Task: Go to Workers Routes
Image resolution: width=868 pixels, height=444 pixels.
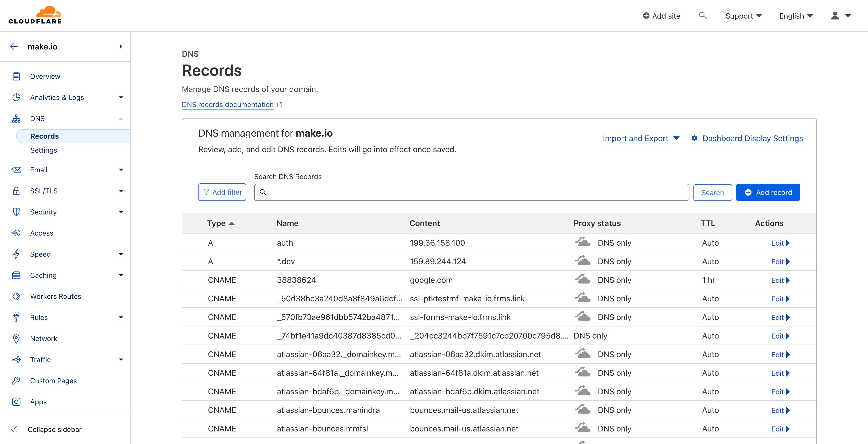Action: coord(56,296)
